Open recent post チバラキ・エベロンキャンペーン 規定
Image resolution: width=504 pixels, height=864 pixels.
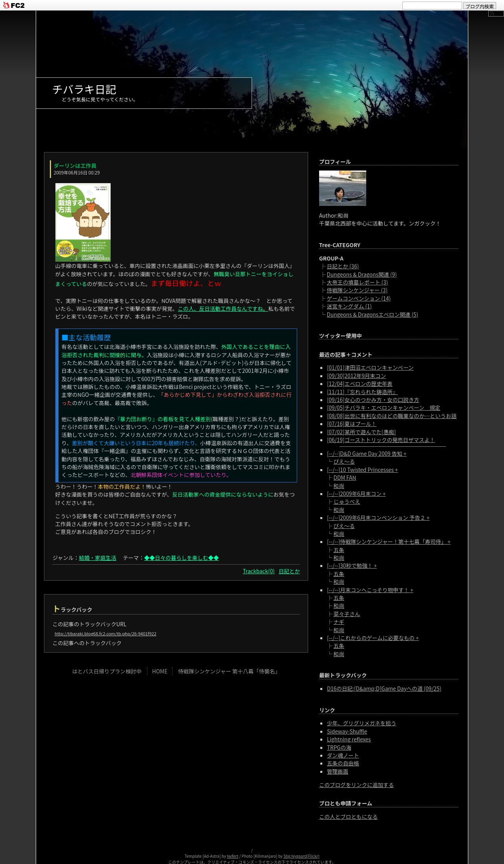383,408
